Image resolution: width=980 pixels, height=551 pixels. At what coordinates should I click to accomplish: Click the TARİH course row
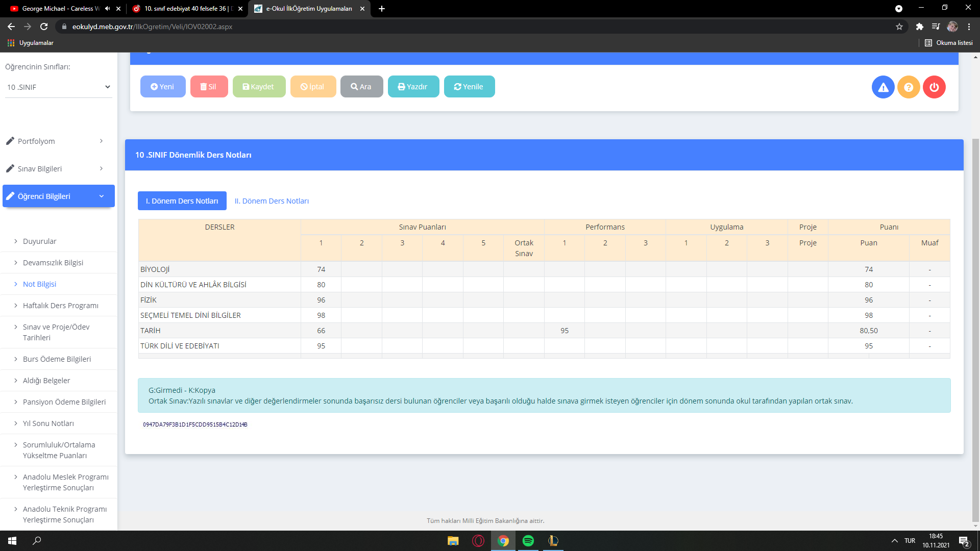pos(544,331)
